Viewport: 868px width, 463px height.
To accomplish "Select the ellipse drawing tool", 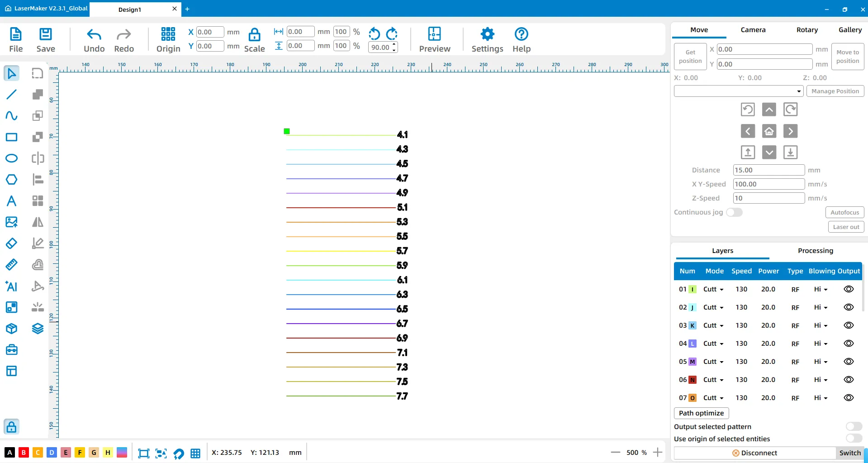I will point(11,158).
